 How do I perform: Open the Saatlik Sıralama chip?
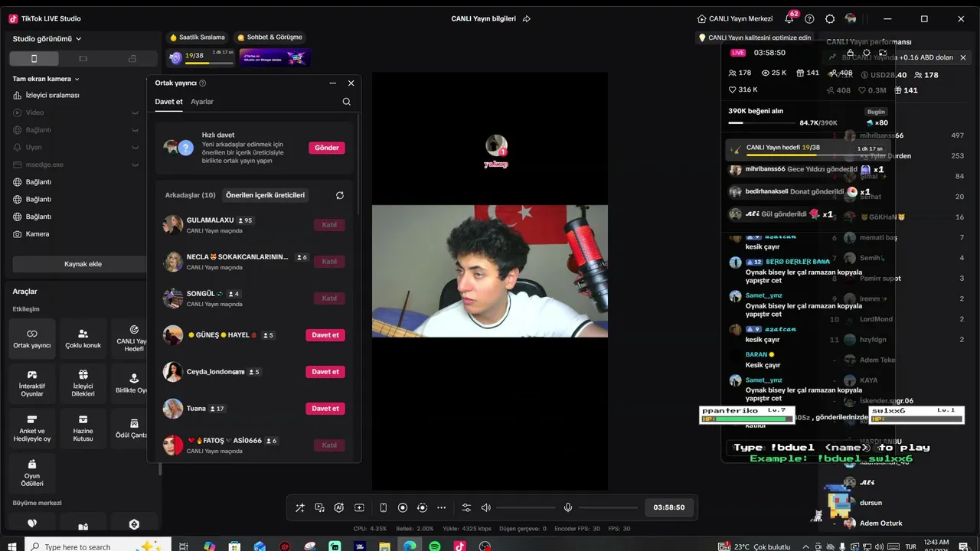pos(198,37)
